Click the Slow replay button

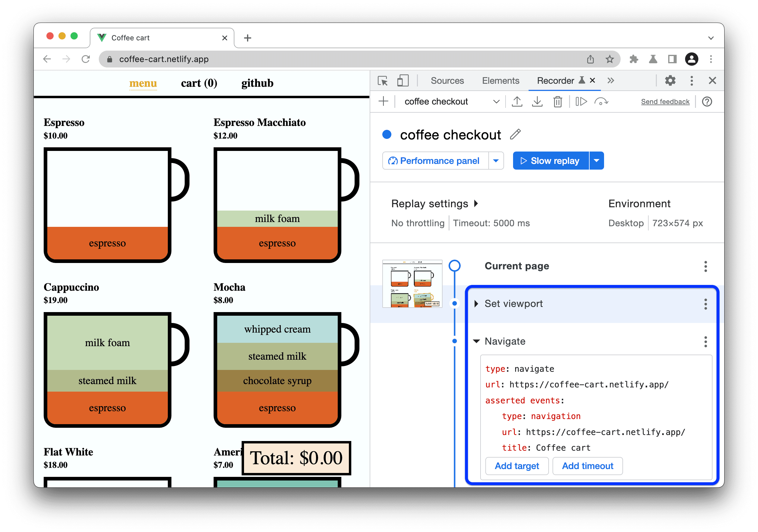550,161
